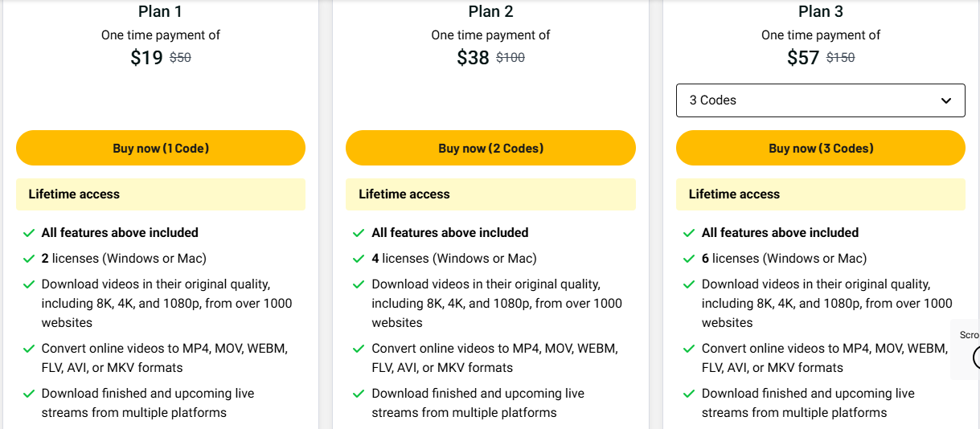Viewport: 980px width, 429px height.
Task: Click the Buy now (3 Codes) button
Action: [x=820, y=148]
